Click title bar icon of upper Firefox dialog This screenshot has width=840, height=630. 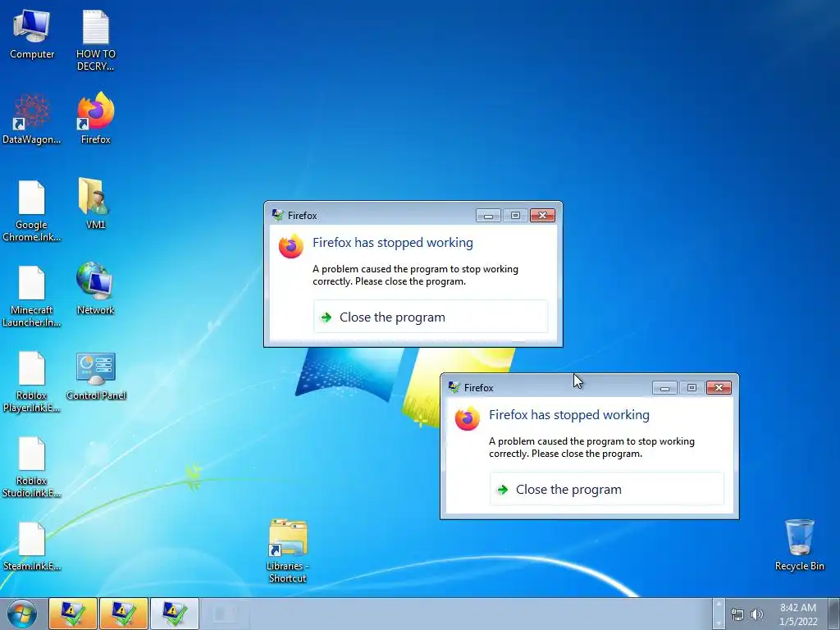[x=277, y=216]
